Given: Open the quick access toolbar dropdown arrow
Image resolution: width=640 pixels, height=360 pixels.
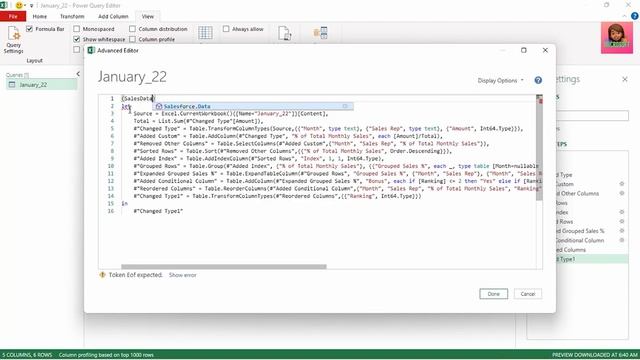Looking at the screenshot, I should [x=31, y=6].
